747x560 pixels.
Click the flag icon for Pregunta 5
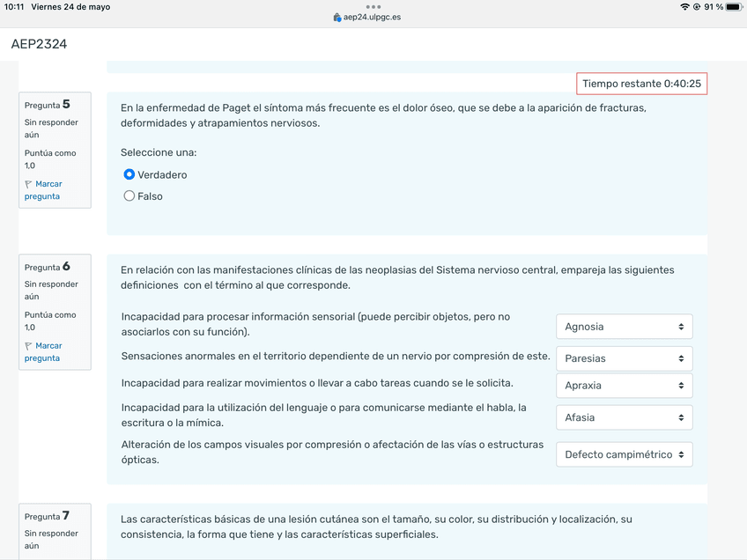pos(28,185)
